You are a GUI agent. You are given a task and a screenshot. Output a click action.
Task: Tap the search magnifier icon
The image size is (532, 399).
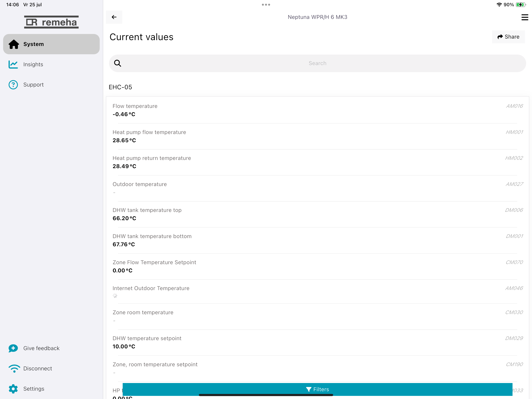click(x=118, y=63)
